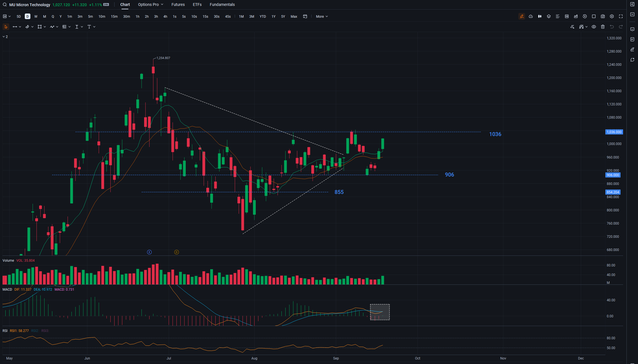Select the weekly W interval
This screenshot has width=638, height=364.
(x=36, y=16)
